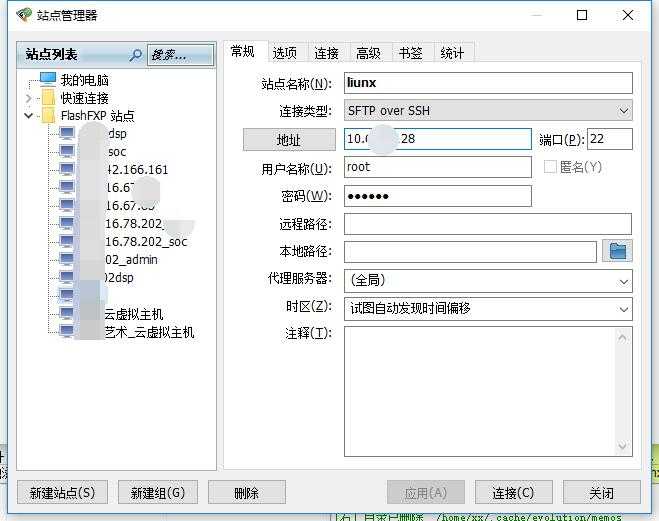Click the 应用(A) button

[x=425, y=492]
